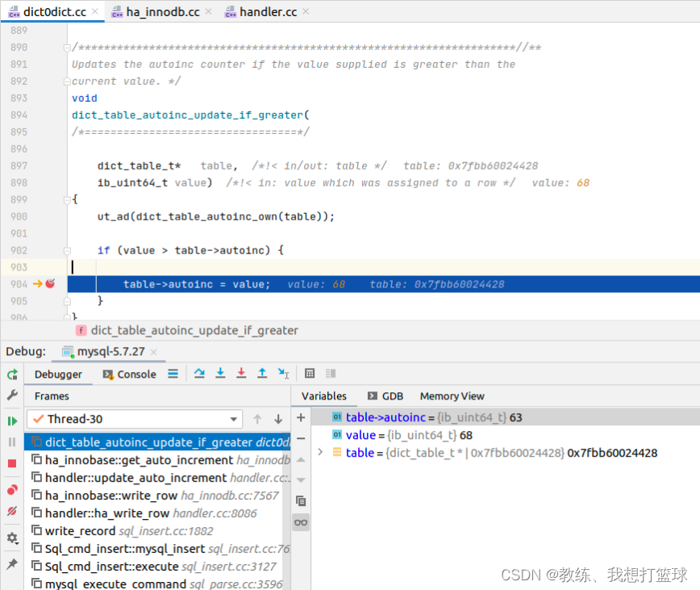The image size is (700, 590).
Task: Select the table->autoinc watch row
Action: (x=506, y=417)
